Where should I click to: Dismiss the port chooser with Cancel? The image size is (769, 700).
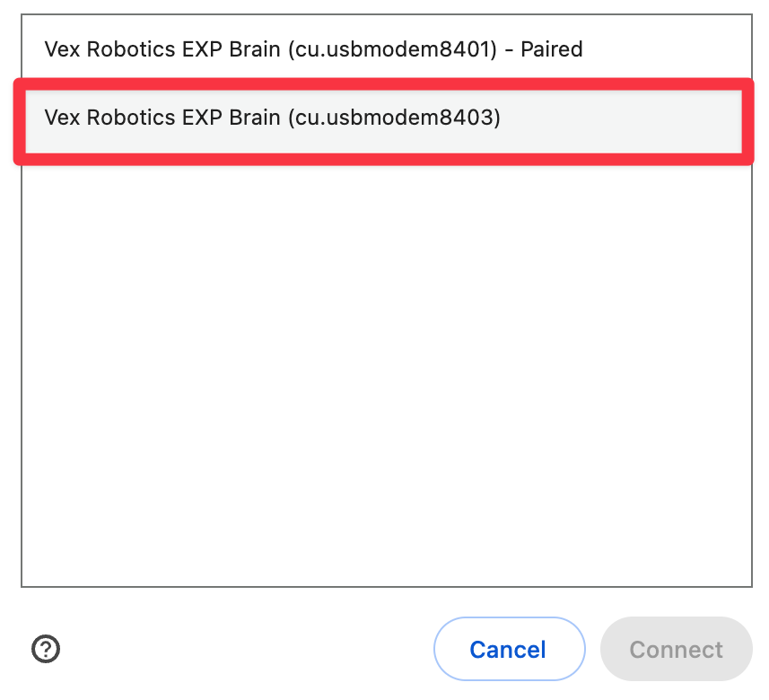coord(509,649)
